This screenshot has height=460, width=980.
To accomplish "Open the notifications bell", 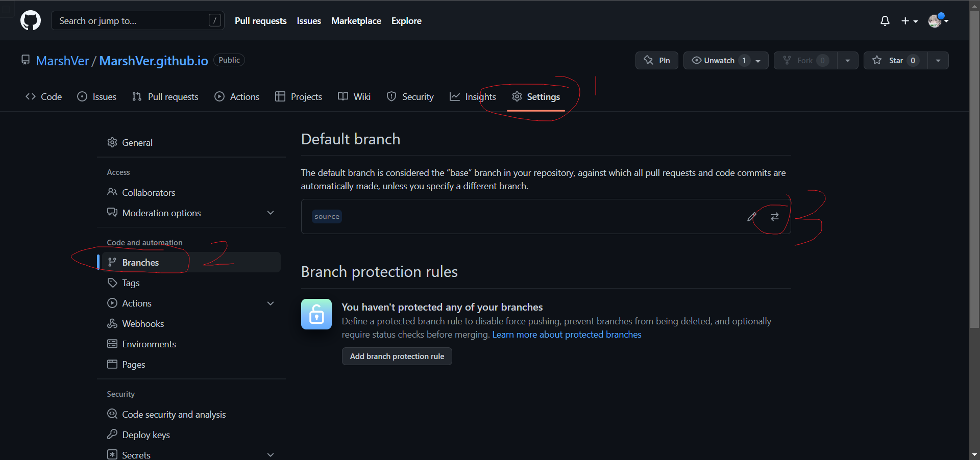I will [x=885, y=21].
